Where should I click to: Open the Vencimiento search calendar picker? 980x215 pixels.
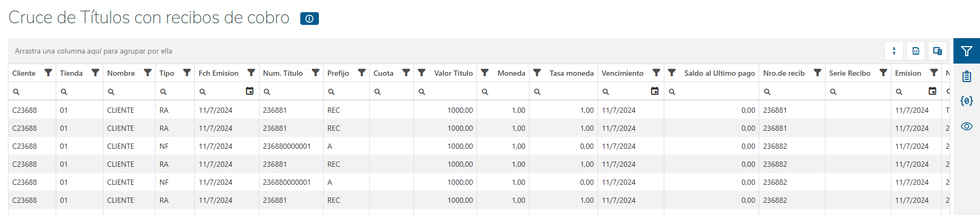(655, 91)
